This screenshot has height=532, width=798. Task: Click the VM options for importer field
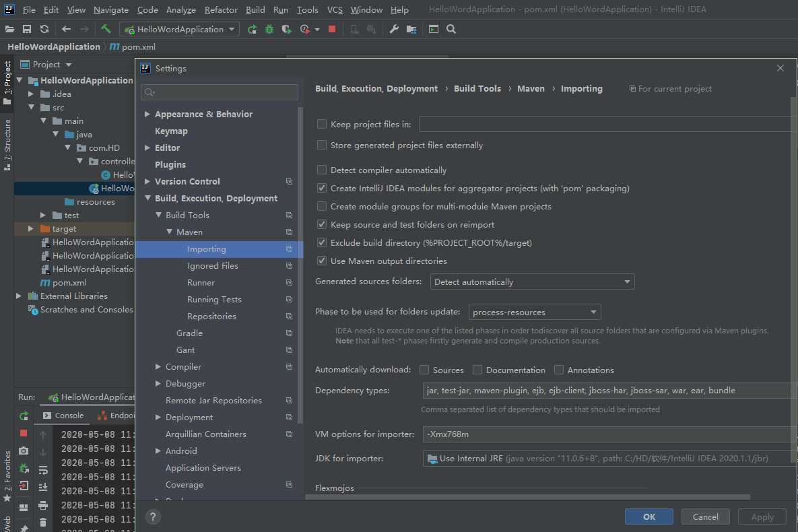(x=608, y=434)
